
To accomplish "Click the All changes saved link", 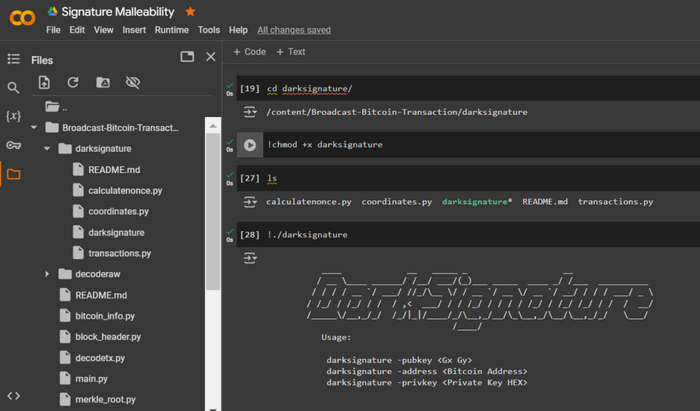I will coord(293,30).
